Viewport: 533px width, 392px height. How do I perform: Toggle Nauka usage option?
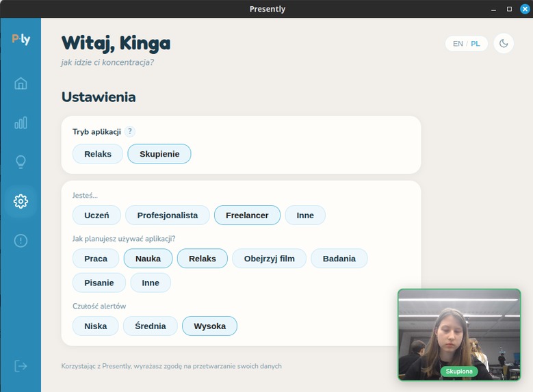click(148, 259)
